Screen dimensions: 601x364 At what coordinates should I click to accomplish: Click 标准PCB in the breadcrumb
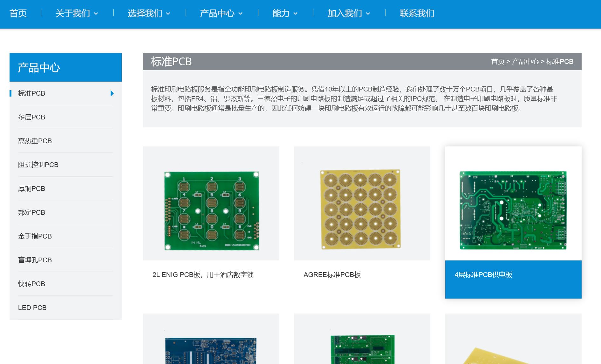560,62
